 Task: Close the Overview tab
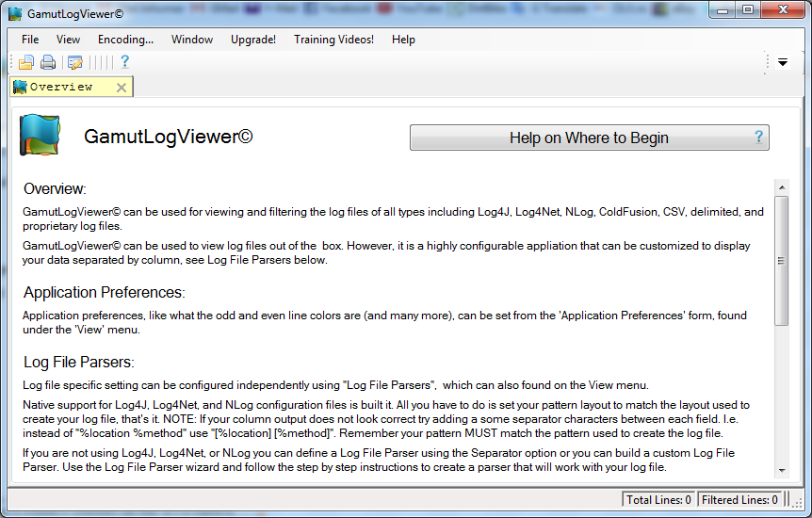click(121, 88)
